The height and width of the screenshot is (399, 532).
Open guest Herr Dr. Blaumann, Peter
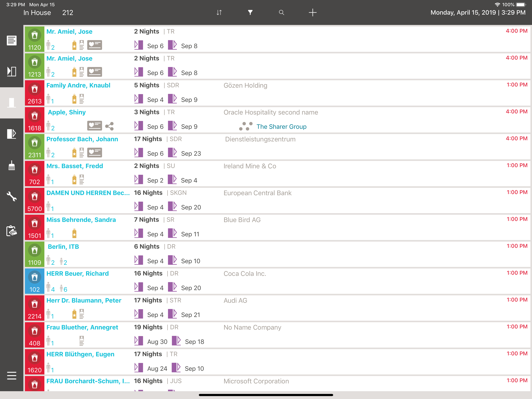(84, 301)
